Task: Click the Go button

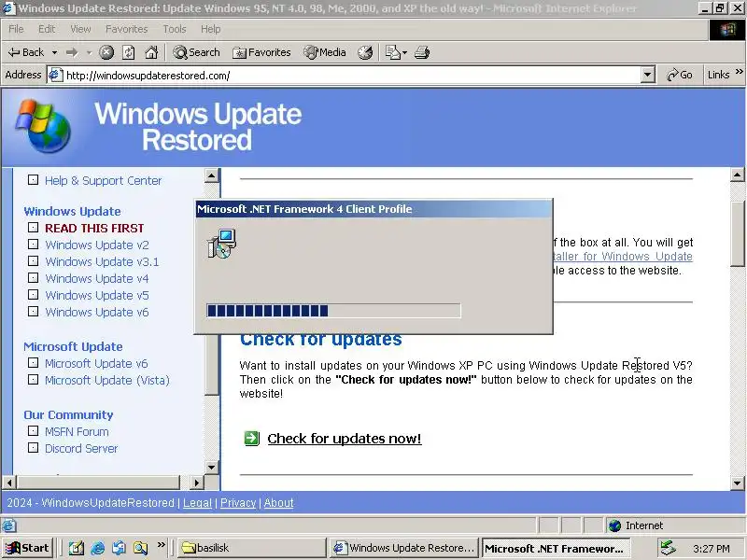Action: click(680, 75)
